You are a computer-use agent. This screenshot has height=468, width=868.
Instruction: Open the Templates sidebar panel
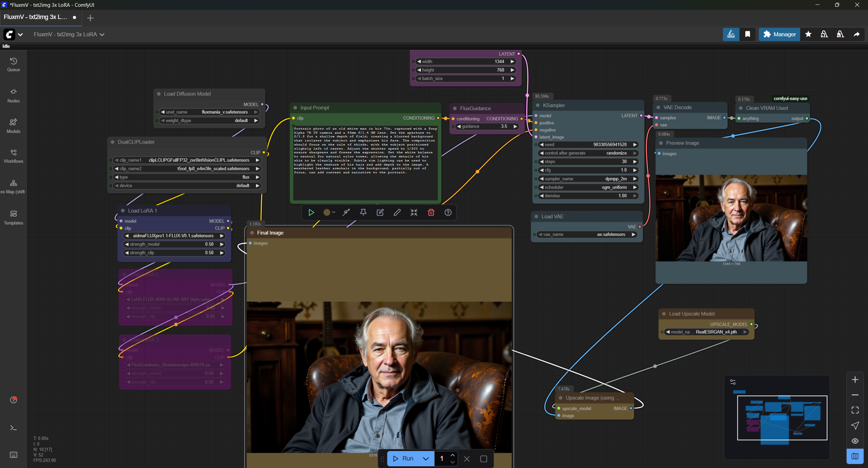pos(14,217)
